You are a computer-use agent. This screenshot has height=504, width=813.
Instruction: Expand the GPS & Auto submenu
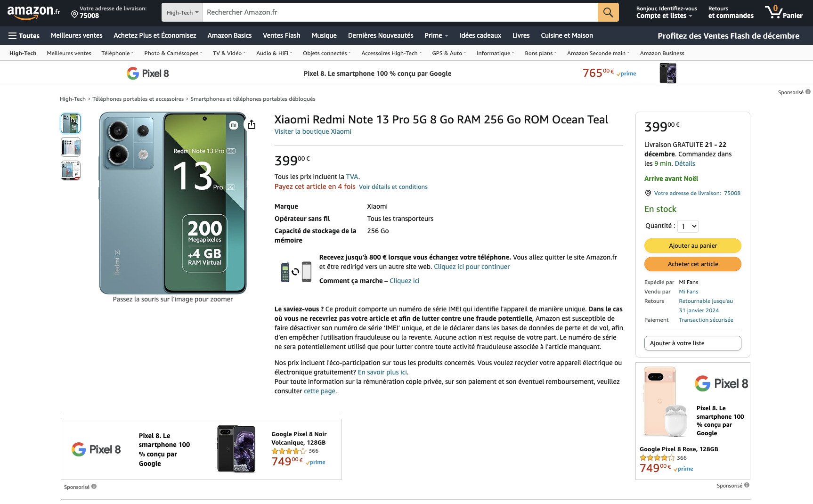coord(449,53)
